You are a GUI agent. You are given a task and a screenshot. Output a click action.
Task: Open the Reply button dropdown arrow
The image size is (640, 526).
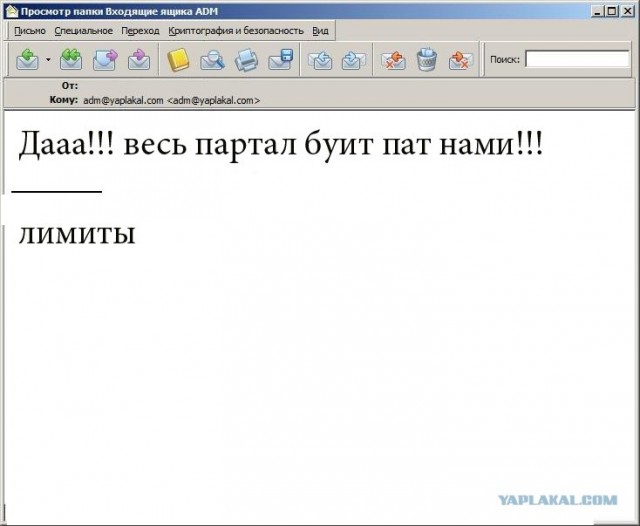point(48,60)
